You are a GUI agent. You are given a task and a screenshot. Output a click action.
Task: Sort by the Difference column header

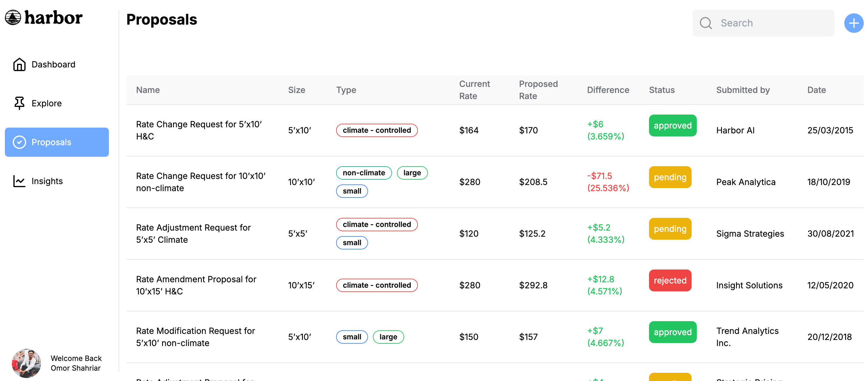(x=608, y=90)
